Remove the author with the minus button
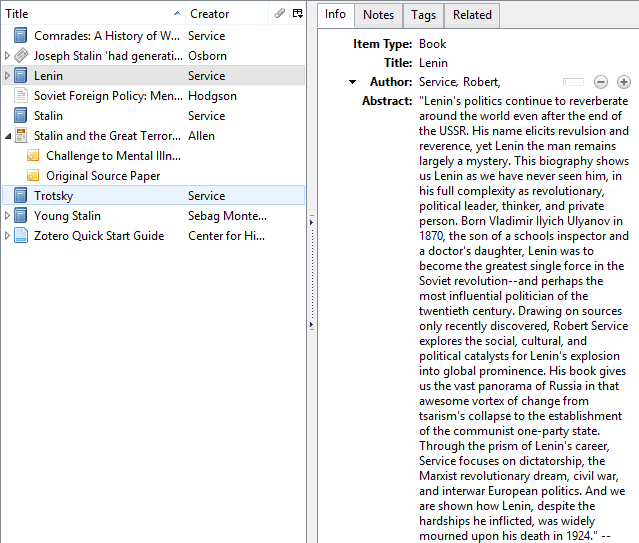This screenshot has height=543, width=639. (601, 82)
